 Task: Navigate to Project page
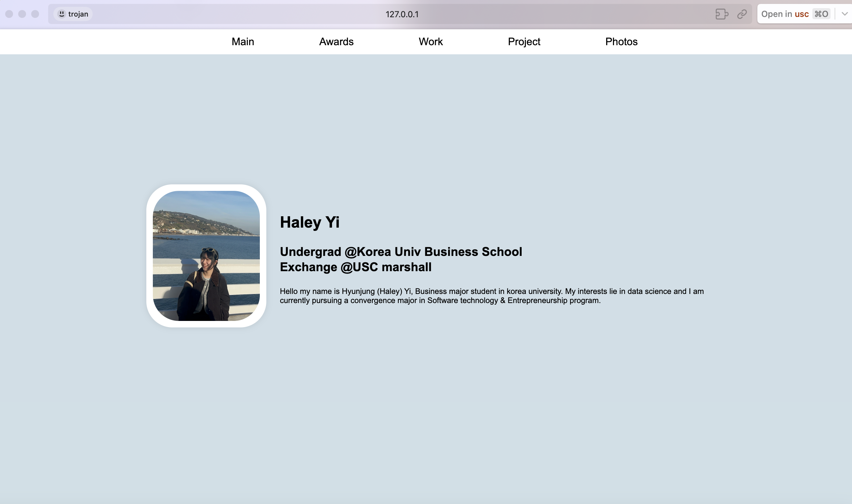524,42
